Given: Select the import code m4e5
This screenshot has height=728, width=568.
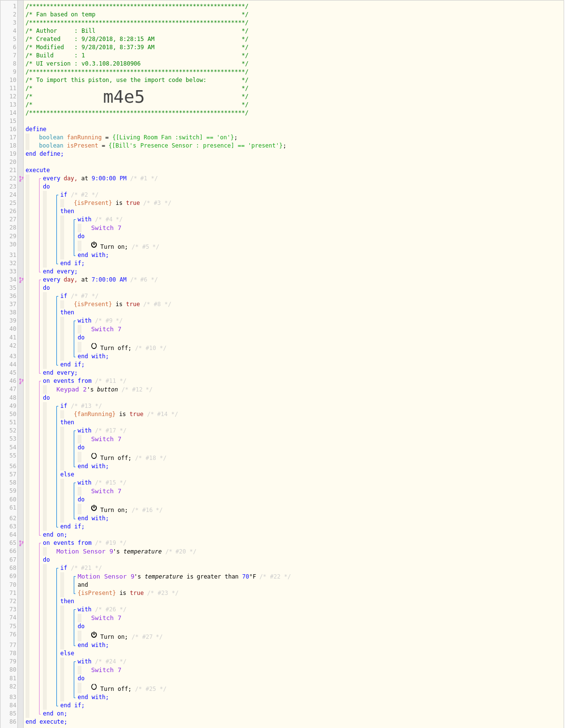Looking at the screenshot, I should [124, 97].
